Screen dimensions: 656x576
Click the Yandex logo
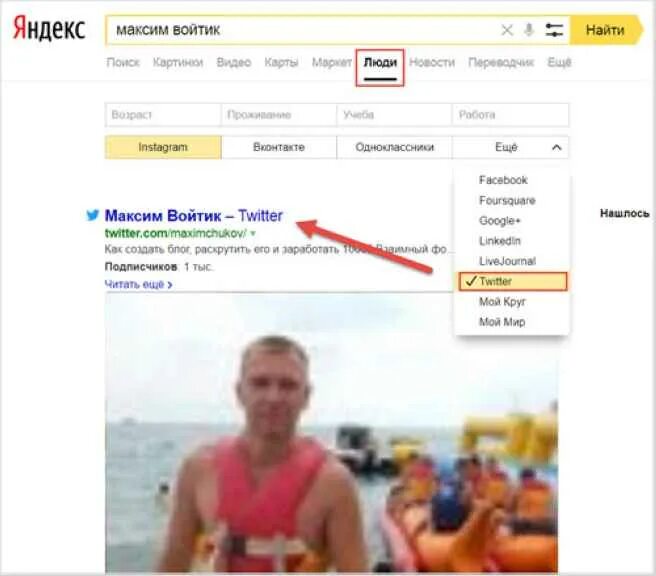click(x=49, y=29)
